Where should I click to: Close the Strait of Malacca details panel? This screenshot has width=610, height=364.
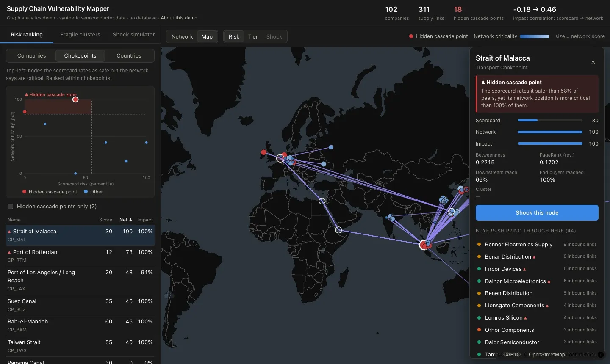[x=593, y=62]
